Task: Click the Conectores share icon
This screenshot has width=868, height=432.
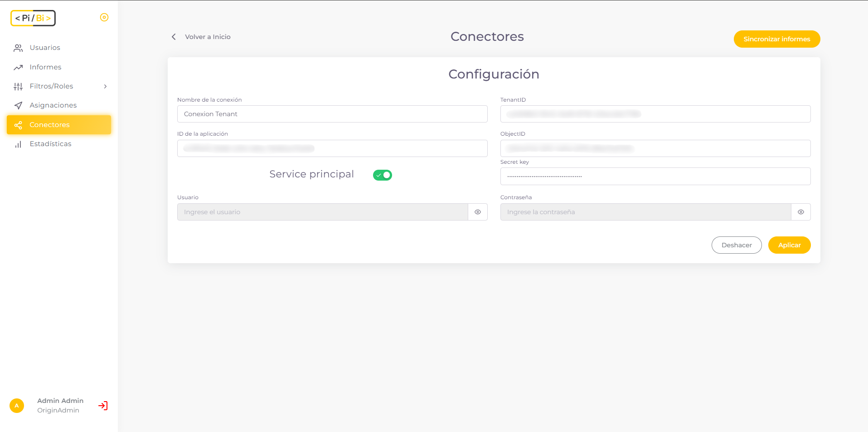Action: point(18,125)
